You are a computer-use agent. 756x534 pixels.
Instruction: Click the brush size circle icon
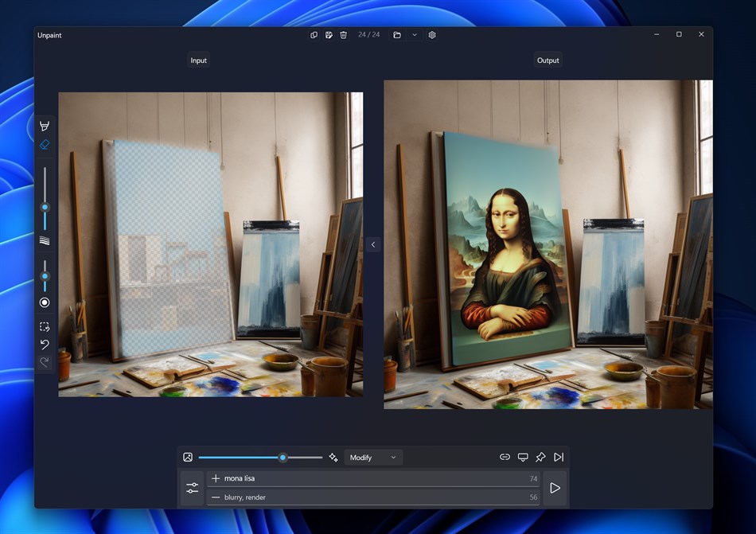(x=45, y=302)
